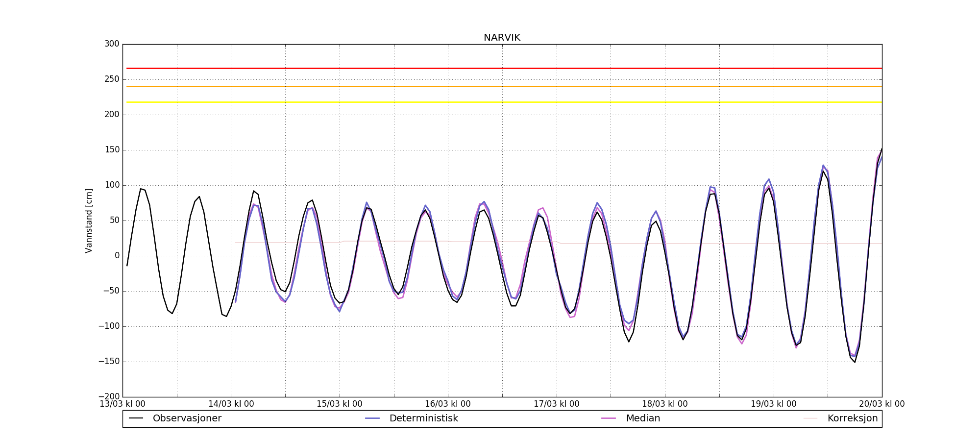This screenshot has height=441, width=980.
Task: Select the Median legend text
Action: [x=643, y=418]
